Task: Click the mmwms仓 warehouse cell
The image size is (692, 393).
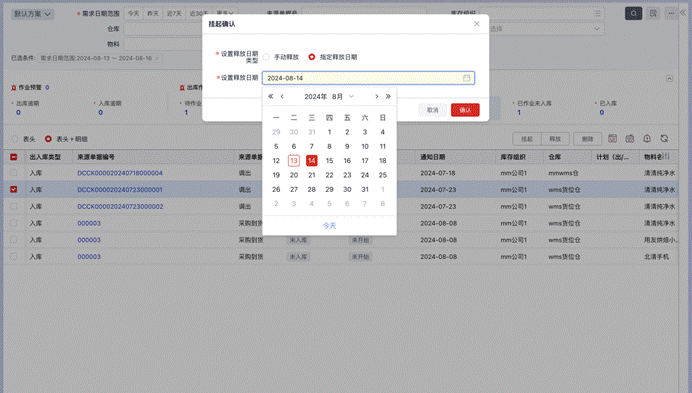Action: [563, 173]
